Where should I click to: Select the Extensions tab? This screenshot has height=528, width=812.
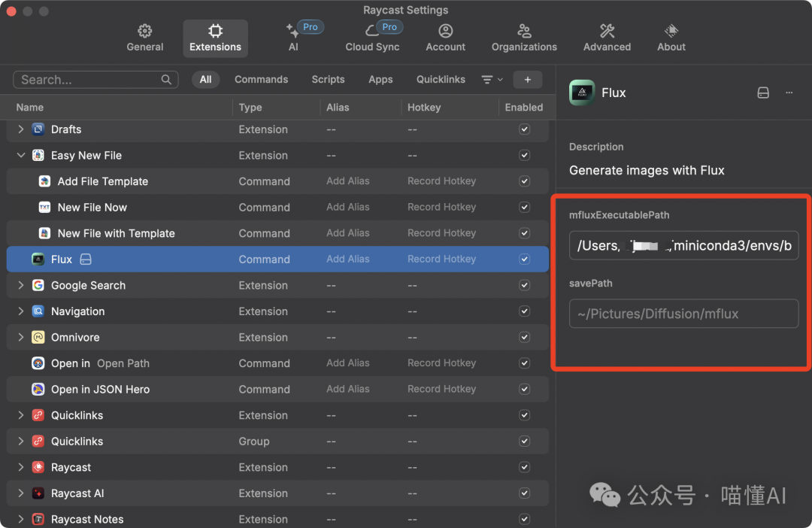point(216,38)
